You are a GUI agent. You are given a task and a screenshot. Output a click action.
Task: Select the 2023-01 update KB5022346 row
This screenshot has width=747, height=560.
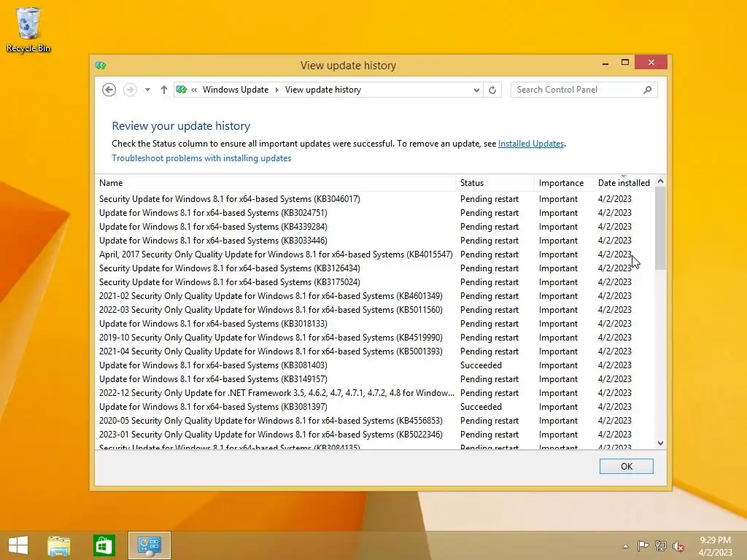(374, 435)
